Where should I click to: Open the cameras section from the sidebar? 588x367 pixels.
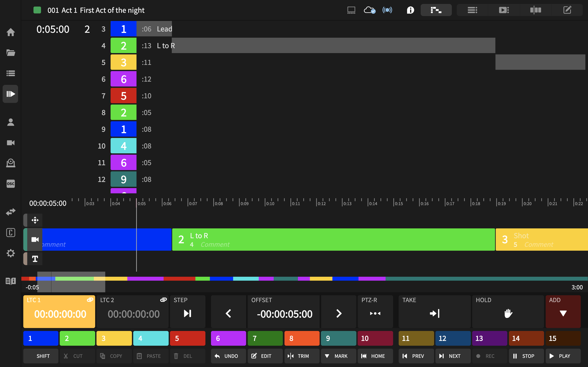pos(11,143)
